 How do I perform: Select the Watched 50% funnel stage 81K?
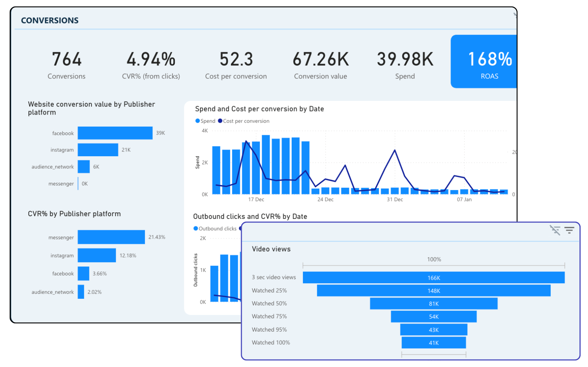pyautogui.click(x=433, y=303)
